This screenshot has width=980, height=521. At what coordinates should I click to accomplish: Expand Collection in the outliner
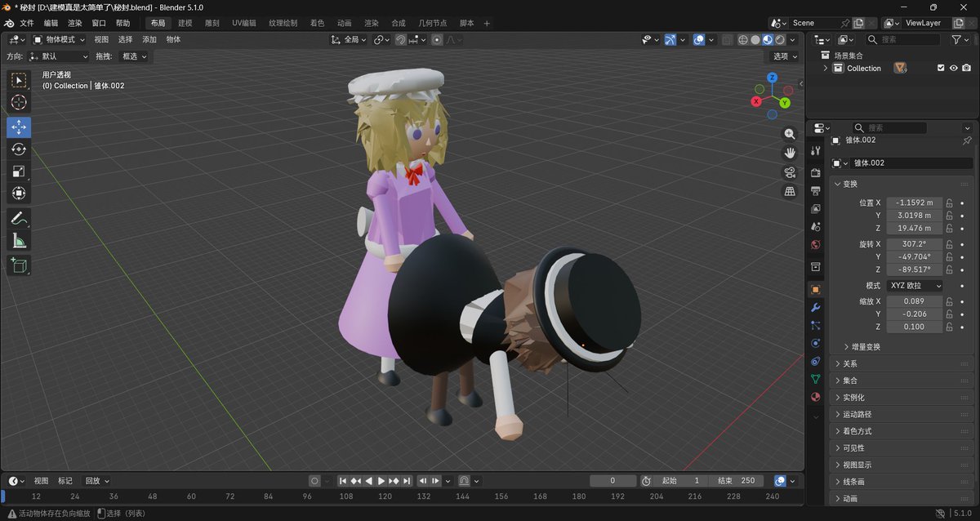(x=825, y=69)
